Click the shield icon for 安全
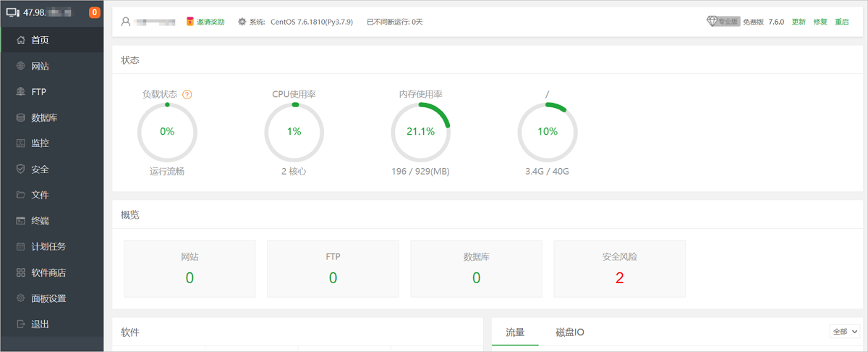Viewport: 868px width, 352px height. pyautogui.click(x=20, y=169)
